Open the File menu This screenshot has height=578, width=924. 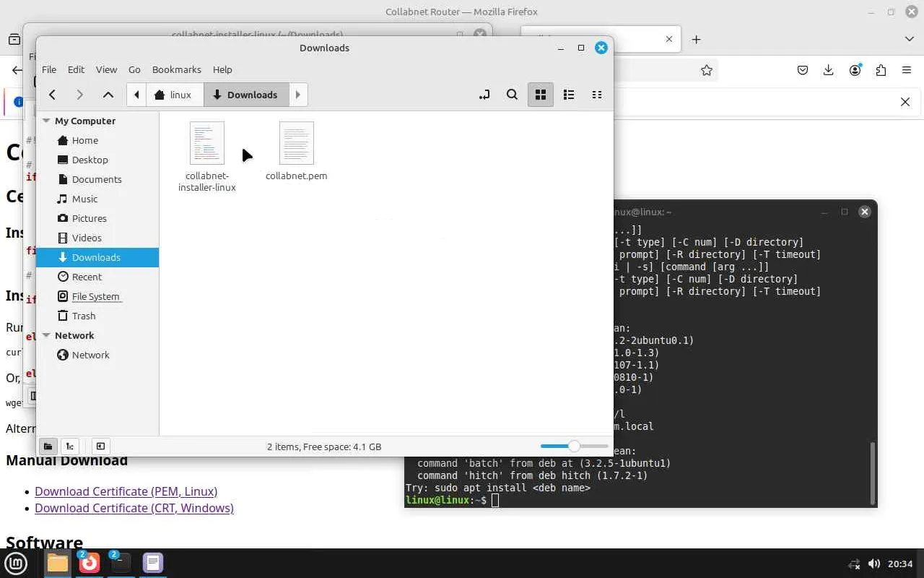click(49, 69)
